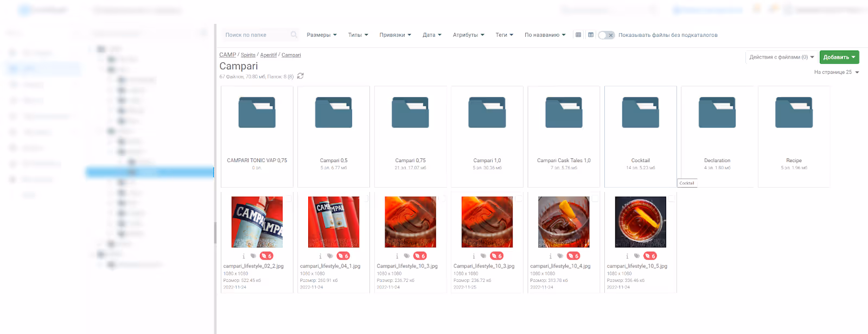Switch to the table list view icon
868x334 pixels.
tap(591, 35)
